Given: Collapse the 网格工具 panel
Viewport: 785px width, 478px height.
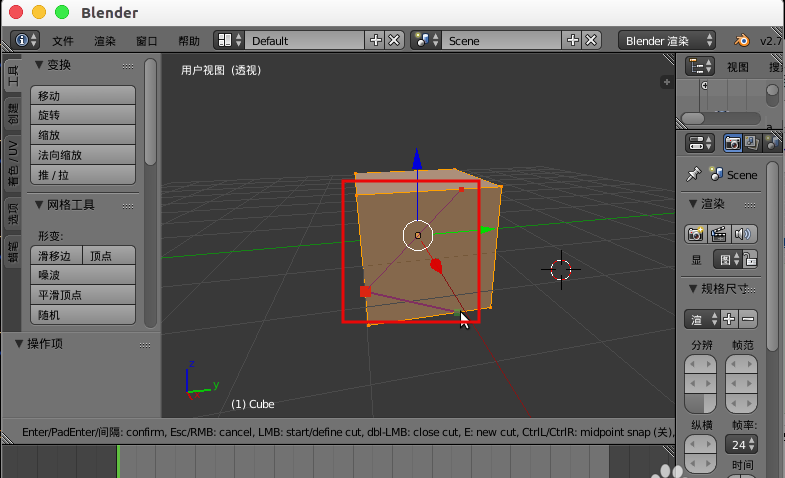Looking at the screenshot, I should [39, 205].
